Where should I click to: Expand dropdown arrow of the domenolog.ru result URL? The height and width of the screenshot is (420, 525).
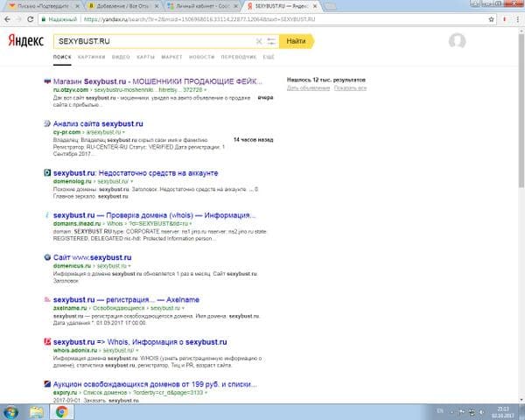(x=131, y=181)
